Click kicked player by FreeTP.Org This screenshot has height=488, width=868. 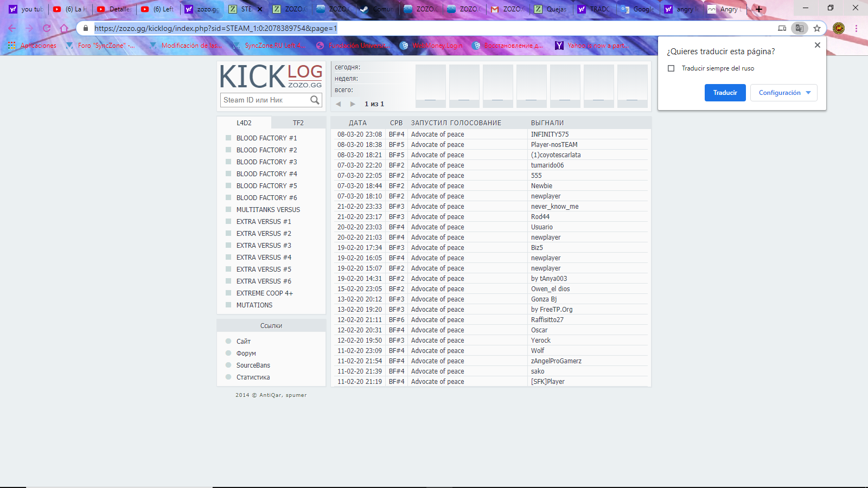coord(552,310)
